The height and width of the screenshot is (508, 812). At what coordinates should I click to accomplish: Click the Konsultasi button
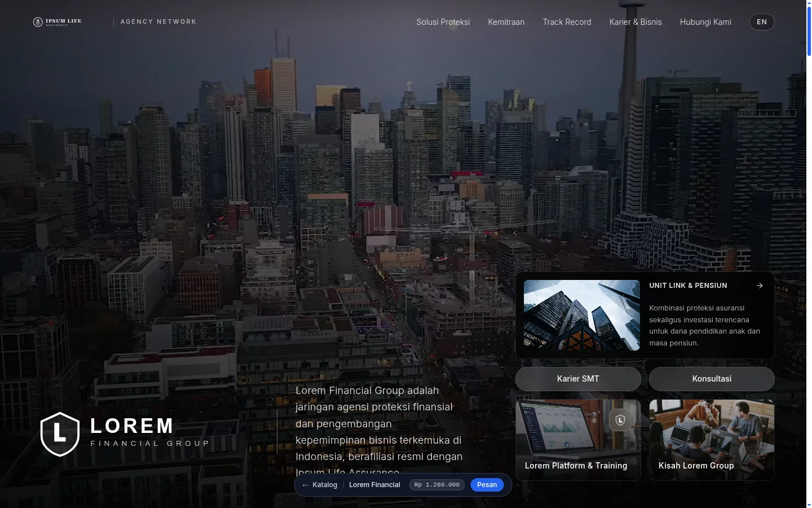[712, 379]
